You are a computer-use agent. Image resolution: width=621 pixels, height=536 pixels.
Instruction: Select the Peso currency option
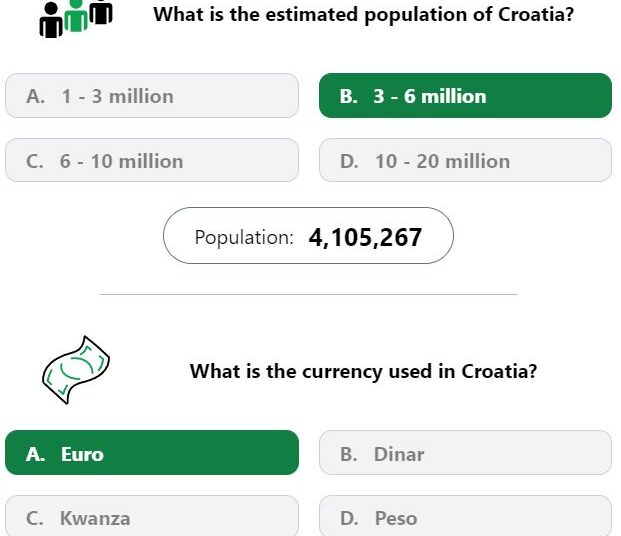point(465,516)
